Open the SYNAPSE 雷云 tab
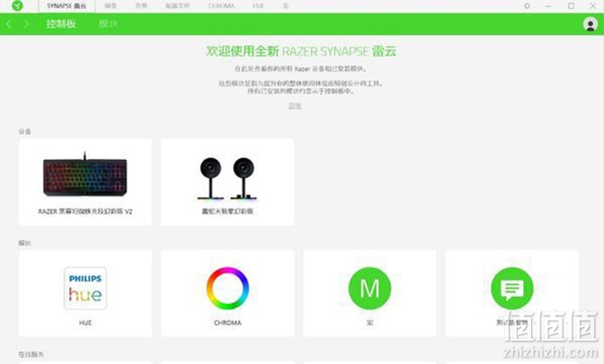604x364 pixels. pos(67,5)
